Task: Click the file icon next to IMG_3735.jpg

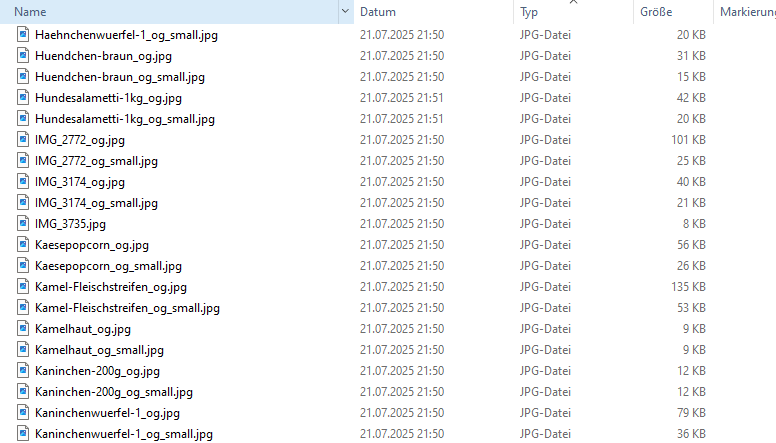Action: (23, 223)
